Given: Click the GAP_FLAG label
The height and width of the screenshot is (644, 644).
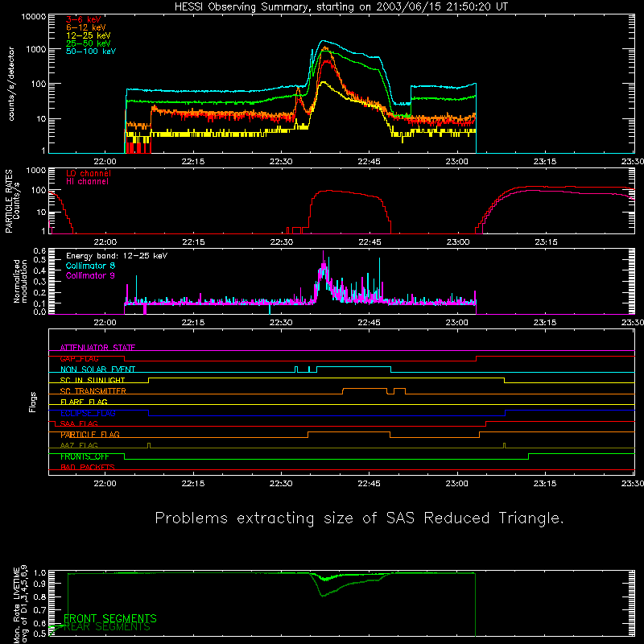Looking at the screenshot, I should [x=79, y=358].
